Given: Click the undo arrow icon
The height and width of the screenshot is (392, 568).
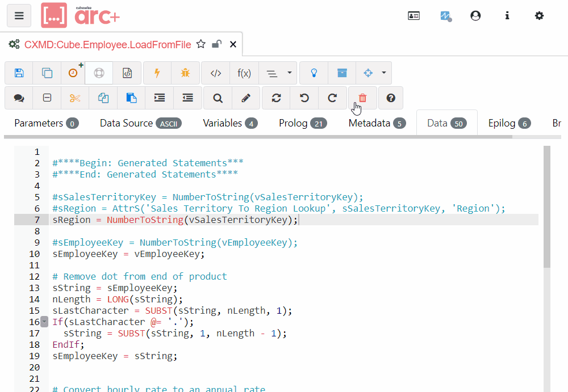Looking at the screenshot, I should [x=304, y=98].
